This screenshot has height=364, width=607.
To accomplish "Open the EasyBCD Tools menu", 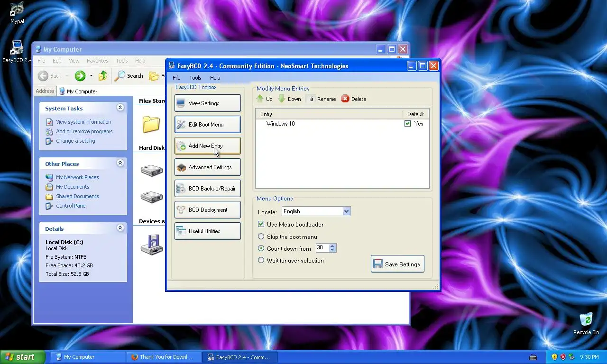I will [x=195, y=78].
